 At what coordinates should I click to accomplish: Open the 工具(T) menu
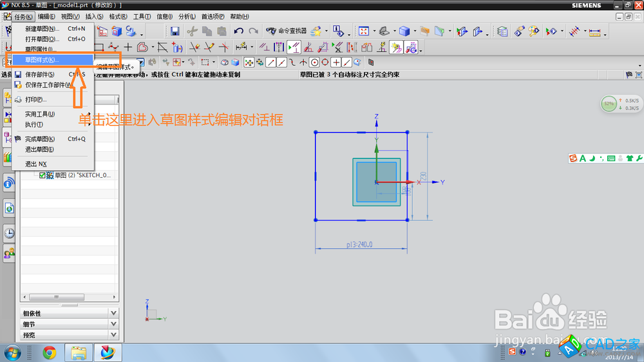click(x=142, y=17)
